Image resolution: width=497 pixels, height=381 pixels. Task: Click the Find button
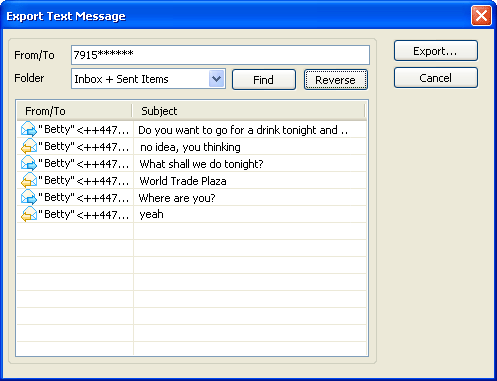[x=264, y=80]
